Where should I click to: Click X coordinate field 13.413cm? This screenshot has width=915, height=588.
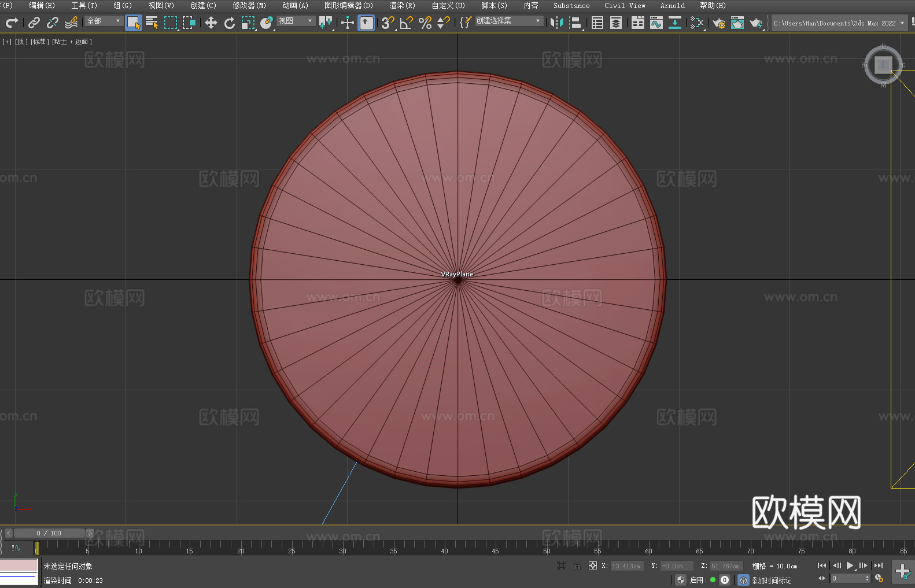(628, 566)
